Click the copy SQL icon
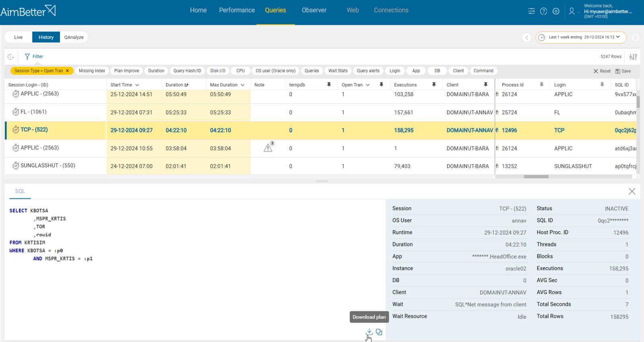The width and height of the screenshot is (644, 342). [x=379, y=332]
